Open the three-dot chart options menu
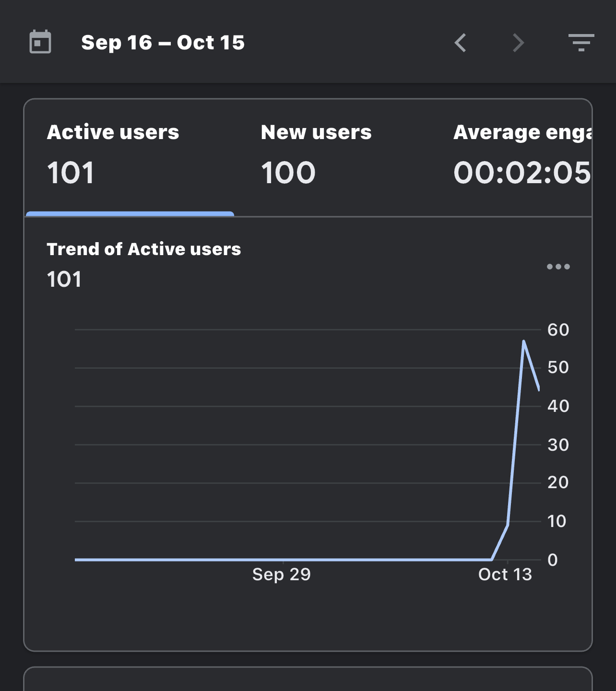Screen dimensions: 616x691 point(558,267)
